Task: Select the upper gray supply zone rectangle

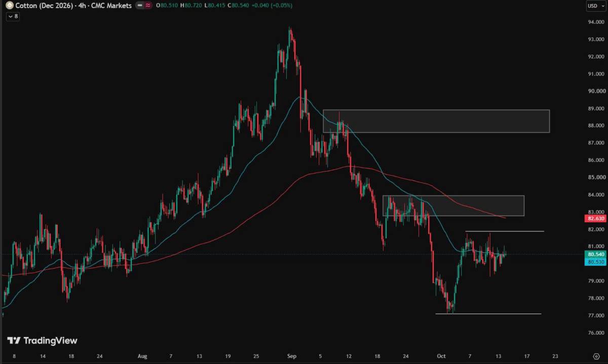Action: [x=436, y=121]
